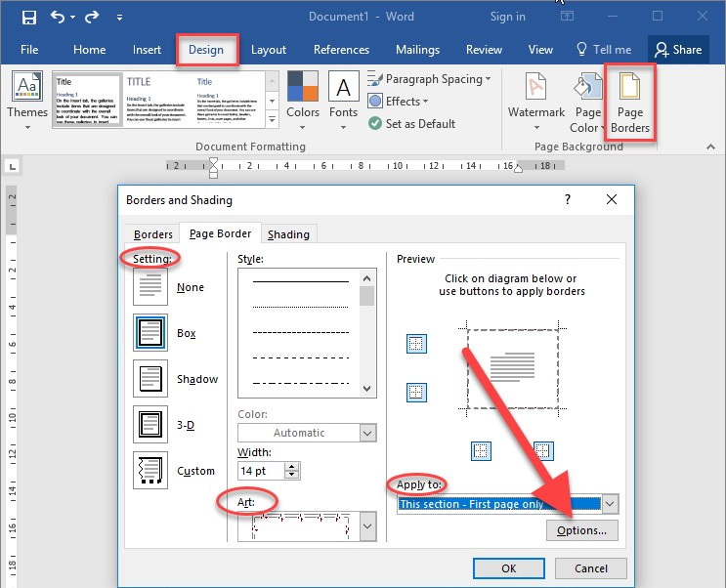
Task: Open the Watermark tool
Action: coord(535,99)
